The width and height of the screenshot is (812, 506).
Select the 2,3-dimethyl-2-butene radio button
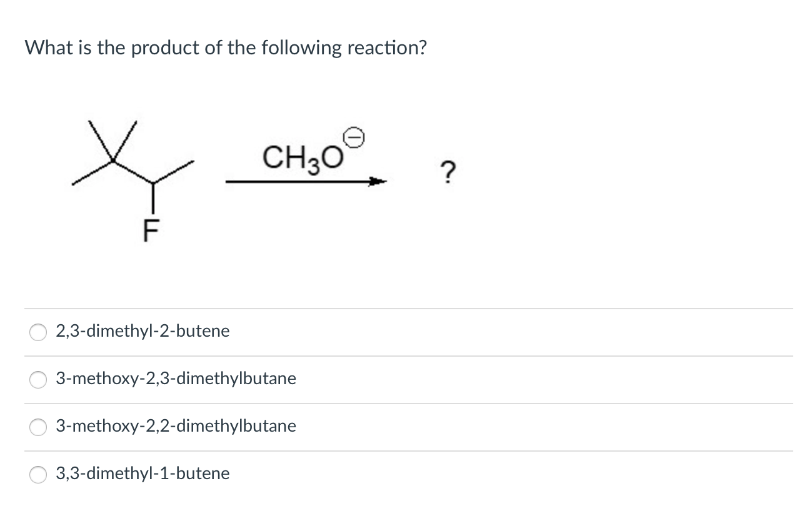[x=38, y=332]
